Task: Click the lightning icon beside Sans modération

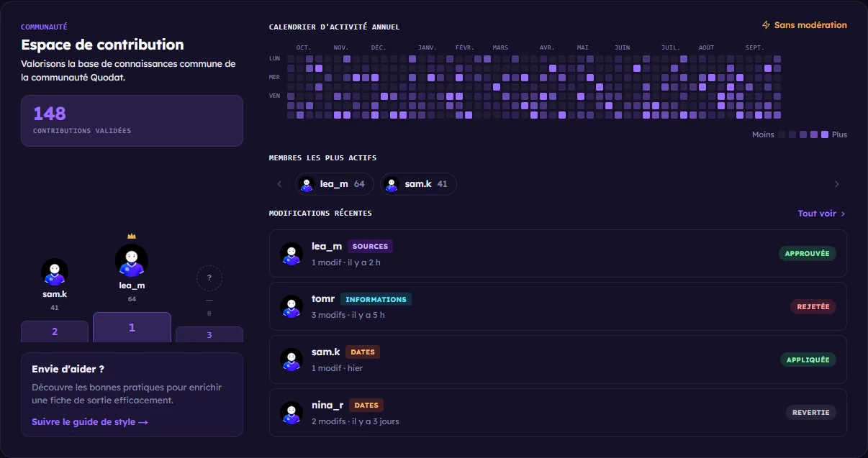Action: 767,25
